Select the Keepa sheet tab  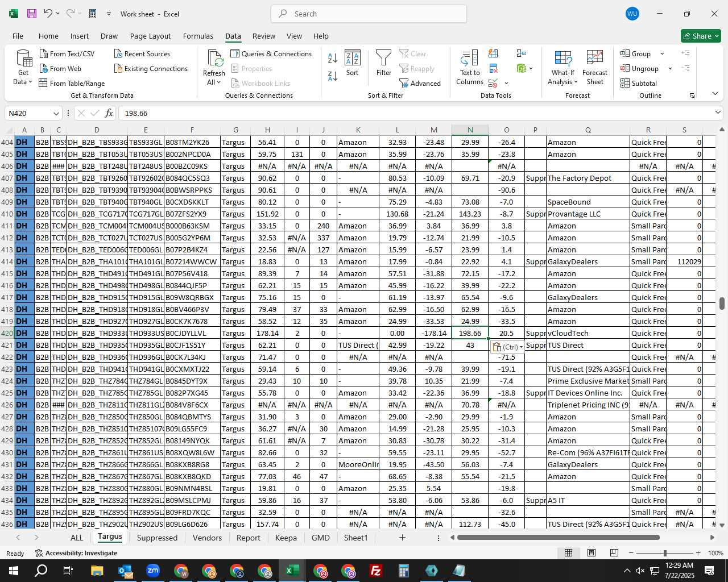click(286, 538)
